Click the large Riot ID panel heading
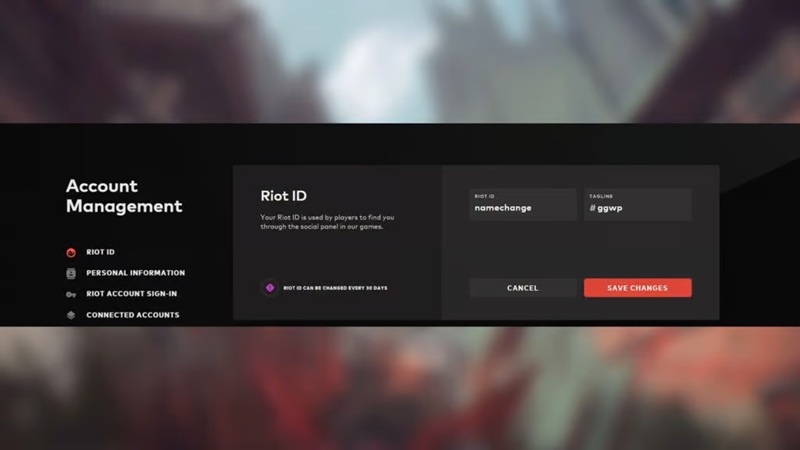This screenshot has width=800, height=450. point(283,196)
